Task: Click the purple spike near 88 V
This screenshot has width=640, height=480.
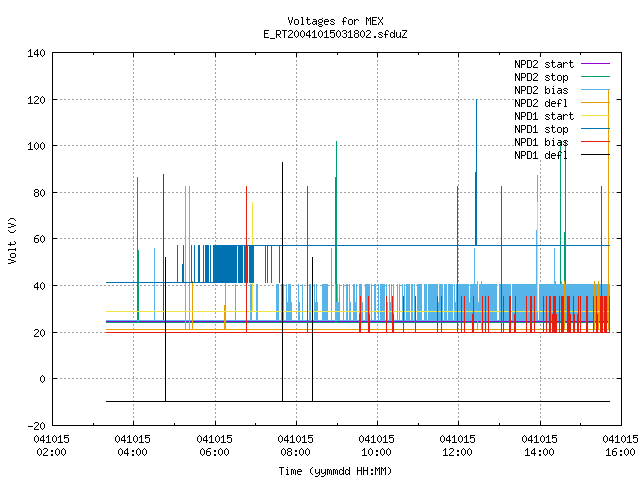Action: 164,247
